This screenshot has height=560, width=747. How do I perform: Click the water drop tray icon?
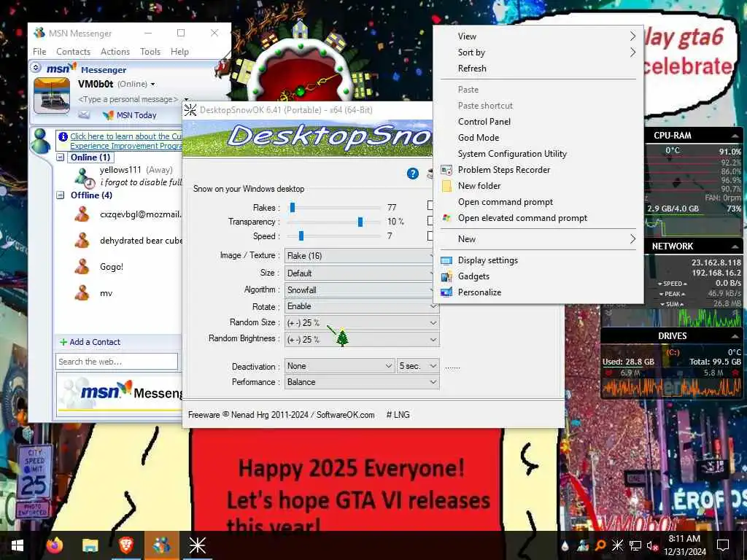565,545
